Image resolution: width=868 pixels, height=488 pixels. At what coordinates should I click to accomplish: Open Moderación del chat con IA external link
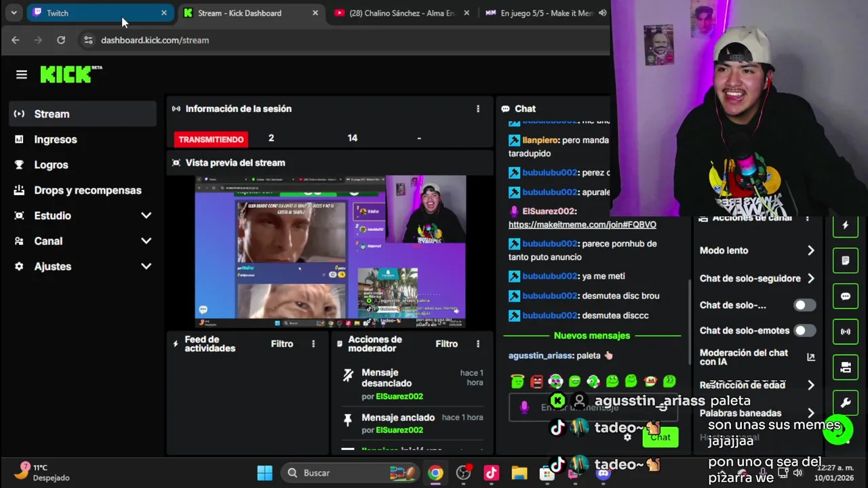[810, 357]
